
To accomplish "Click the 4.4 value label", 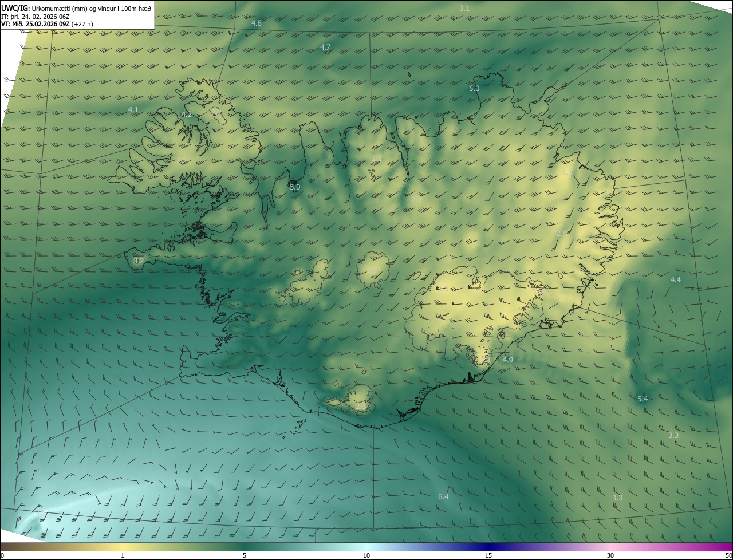I will pyautogui.click(x=676, y=279).
